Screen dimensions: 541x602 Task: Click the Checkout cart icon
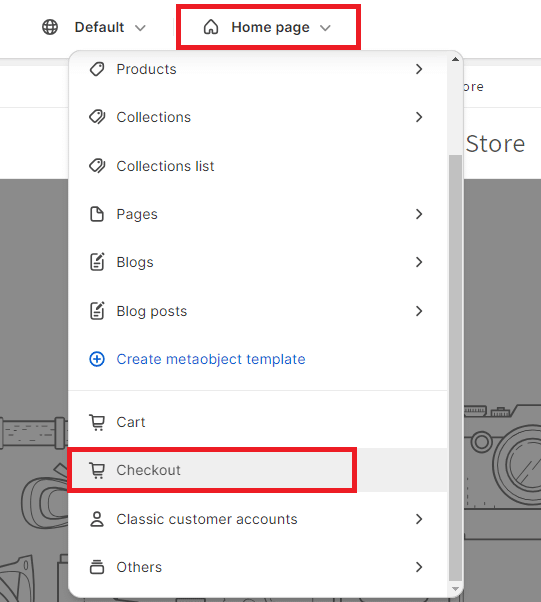click(97, 470)
